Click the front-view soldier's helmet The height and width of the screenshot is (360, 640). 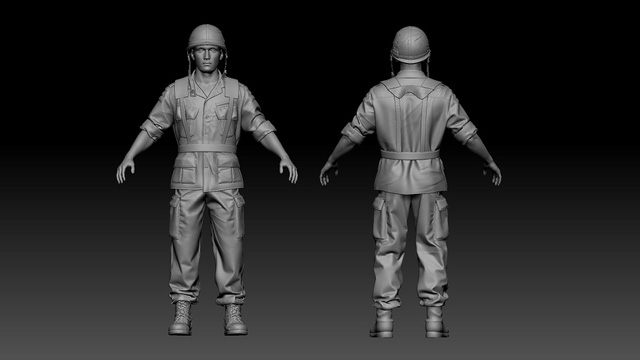click(207, 37)
